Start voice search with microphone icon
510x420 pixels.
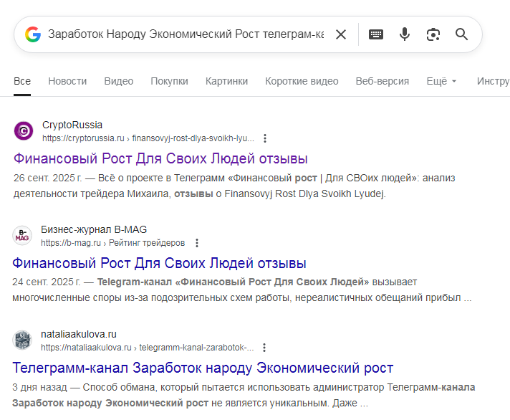405,34
